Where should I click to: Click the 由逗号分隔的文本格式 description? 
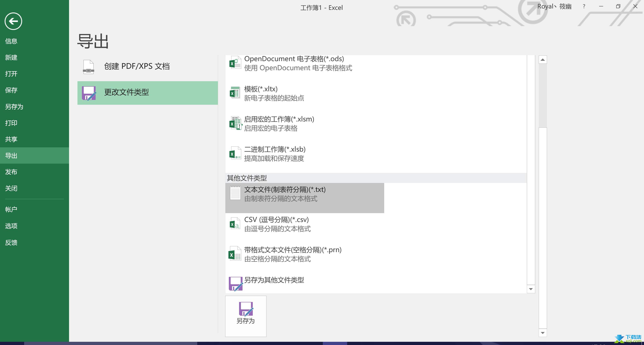point(277,229)
